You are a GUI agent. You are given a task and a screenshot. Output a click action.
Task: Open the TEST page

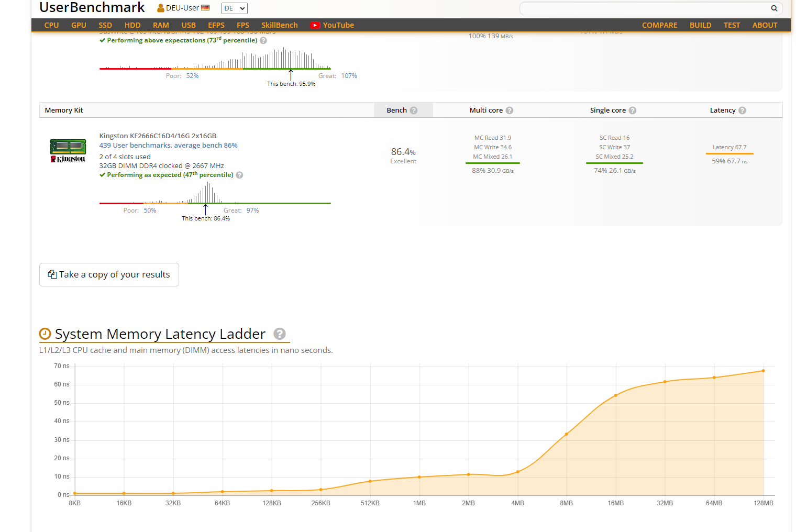click(x=732, y=25)
